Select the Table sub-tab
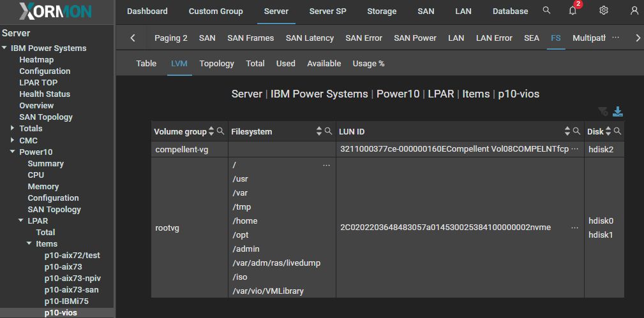This screenshot has height=318, width=644. pos(146,64)
